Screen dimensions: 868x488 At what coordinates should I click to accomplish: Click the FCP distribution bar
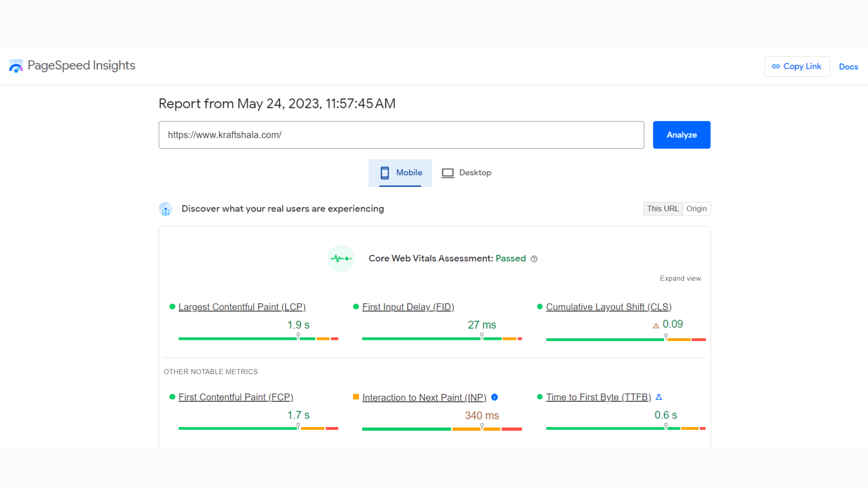(258, 428)
